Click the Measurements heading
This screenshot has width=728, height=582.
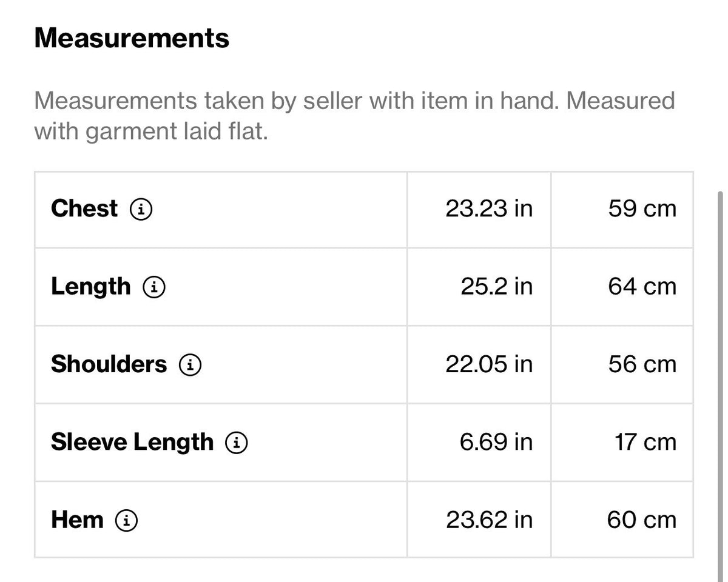click(132, 38)
